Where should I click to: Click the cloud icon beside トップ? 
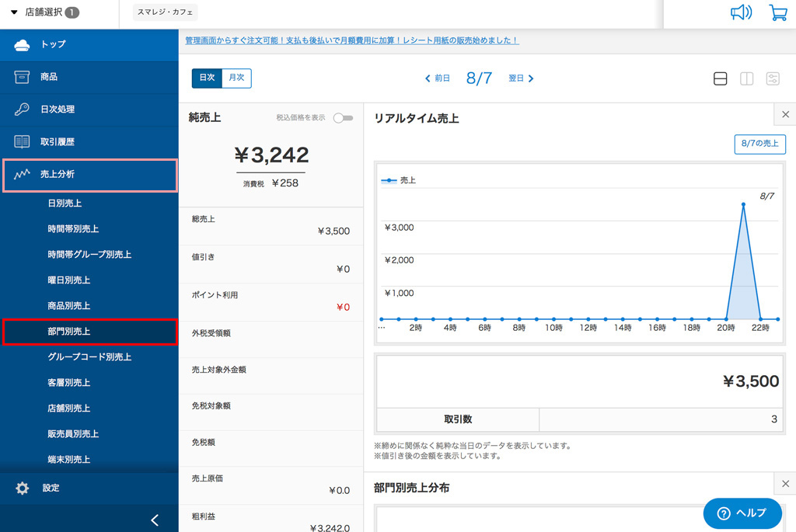click(22, 44)
